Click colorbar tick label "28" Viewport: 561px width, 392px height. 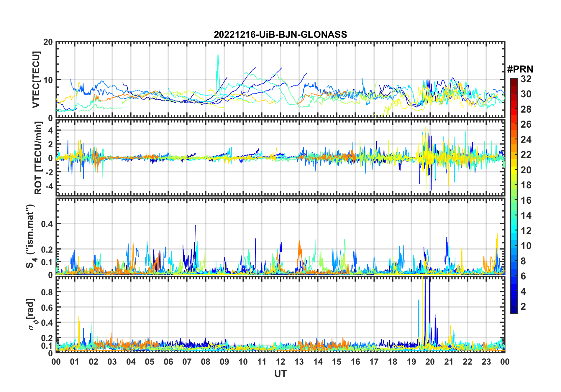(x=526, y=109)
